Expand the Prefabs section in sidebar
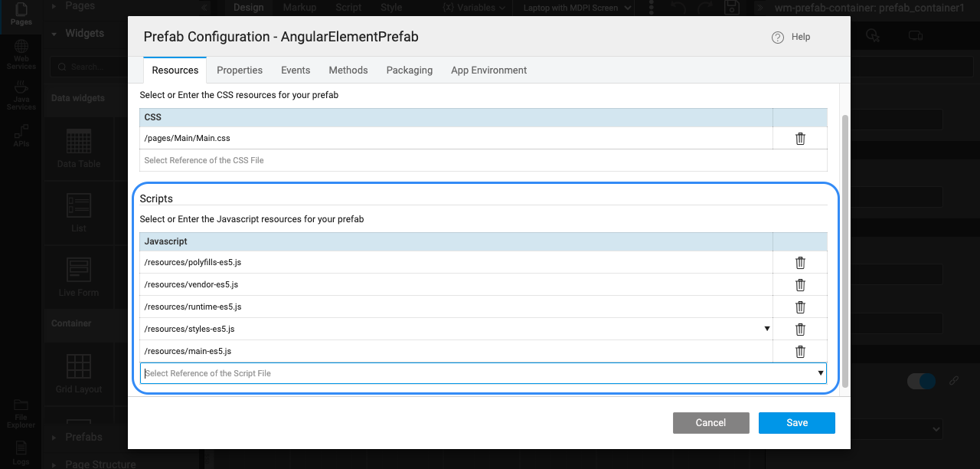The width and height of the screenshot is (980, 469). pos(83,437)
